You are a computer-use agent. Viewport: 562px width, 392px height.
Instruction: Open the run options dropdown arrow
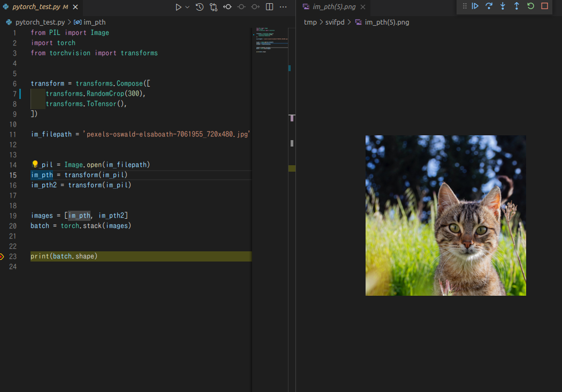[x=187, y=7]
